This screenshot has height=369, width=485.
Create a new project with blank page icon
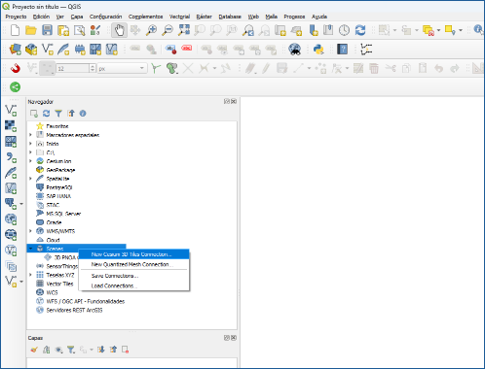pos(15,31)
